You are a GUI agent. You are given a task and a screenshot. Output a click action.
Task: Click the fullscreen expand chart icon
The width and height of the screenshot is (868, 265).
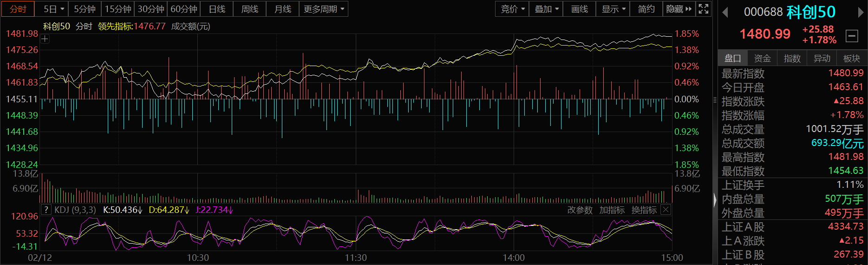[x=704, y=9]
